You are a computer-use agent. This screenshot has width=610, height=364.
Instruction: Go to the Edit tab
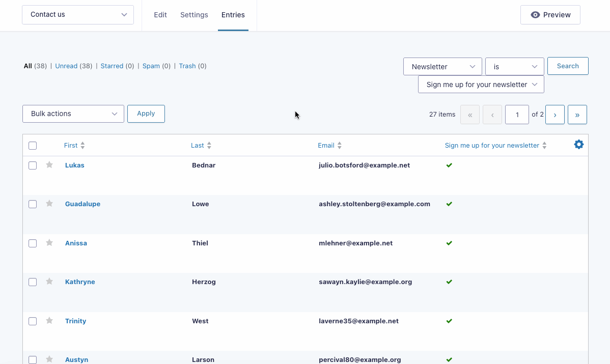(160, 15)
